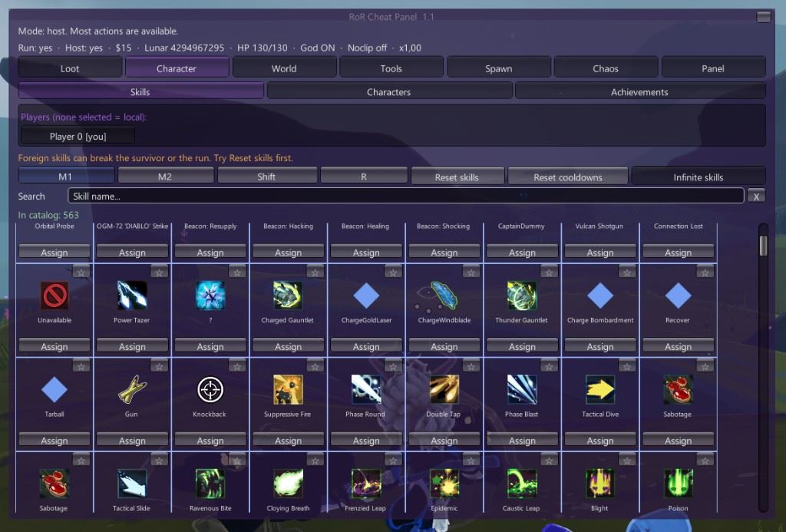
Task: Assign the Vulcan Shotgun skill
Action: pos(600,253)
